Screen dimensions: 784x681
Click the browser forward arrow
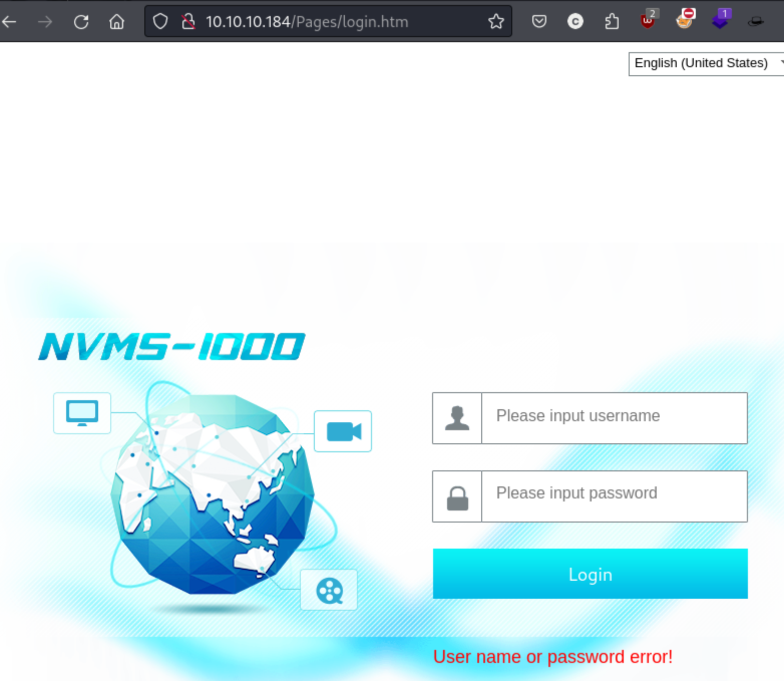45,22
